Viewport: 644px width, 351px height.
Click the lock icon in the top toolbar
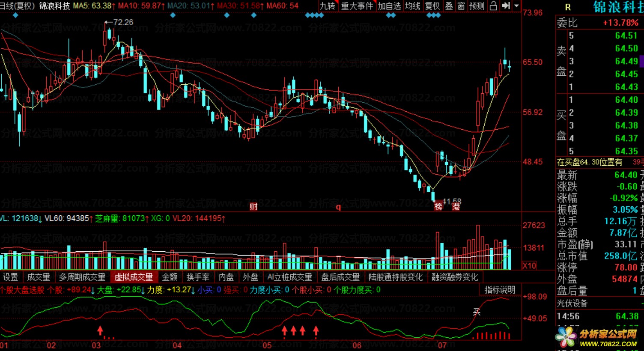(x=493, y=6)
